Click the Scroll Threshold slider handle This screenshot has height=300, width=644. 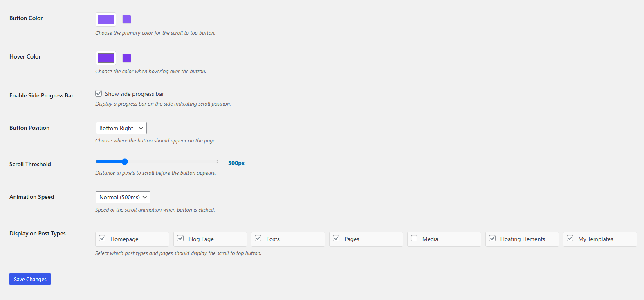pos(124,161)
